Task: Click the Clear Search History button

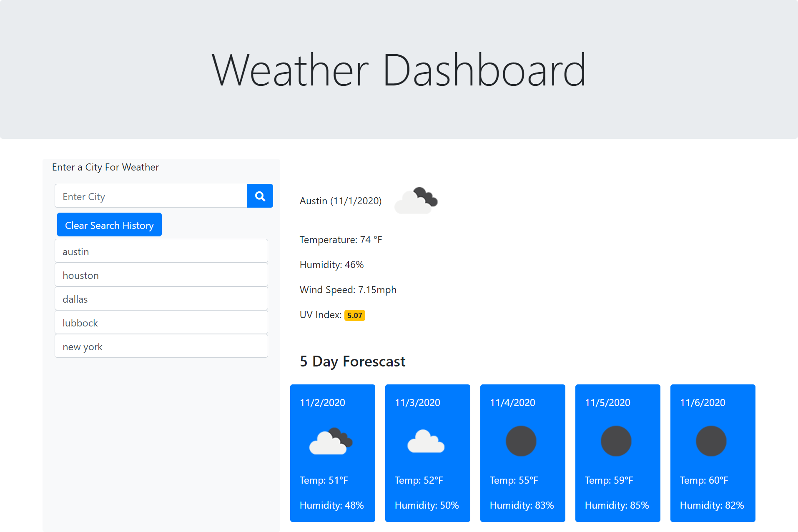Action: click(109, 225)
